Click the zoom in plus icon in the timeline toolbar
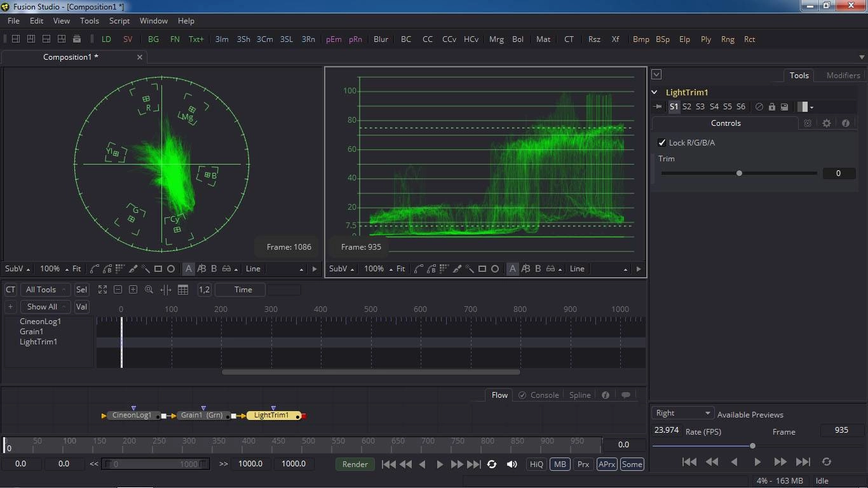The width and height of the screenshot is (868, 488). pyautogui.click(x=133, y=290)
